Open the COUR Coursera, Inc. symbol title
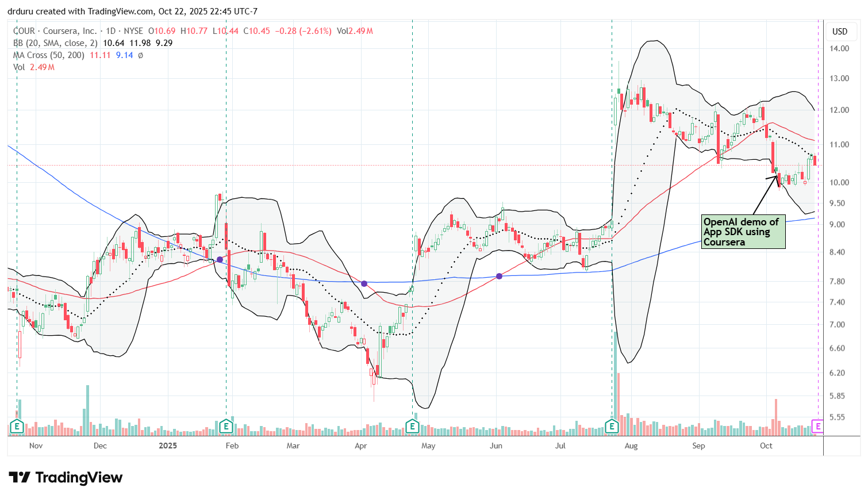 click(x=55, y=31)
